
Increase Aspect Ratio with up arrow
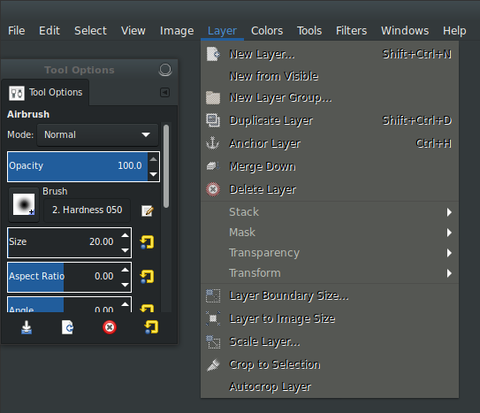125,270
